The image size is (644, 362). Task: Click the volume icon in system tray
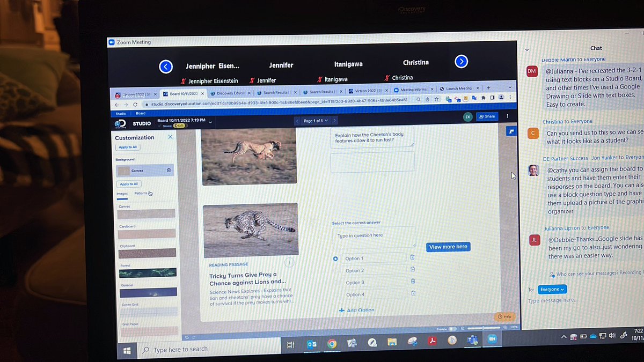pyautogui.click(x=612, y=336)
